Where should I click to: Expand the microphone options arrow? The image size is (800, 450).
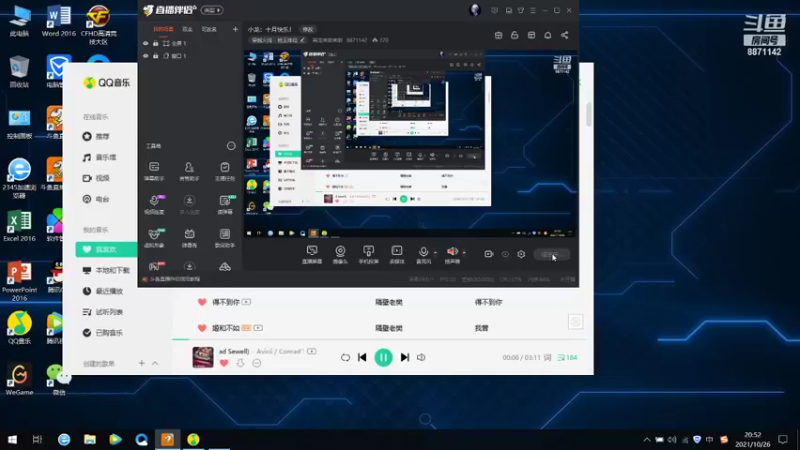pos(435,252)
